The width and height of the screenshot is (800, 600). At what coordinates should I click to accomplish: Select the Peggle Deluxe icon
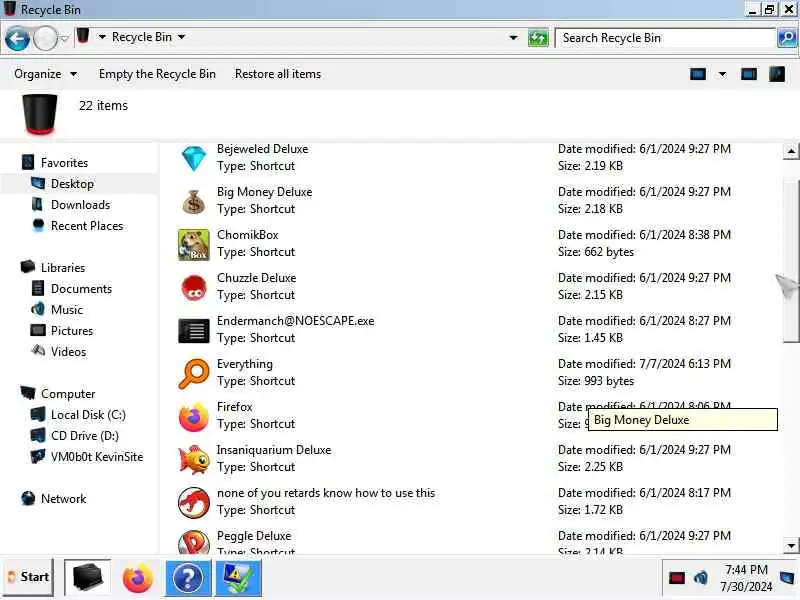click(193, 542)
